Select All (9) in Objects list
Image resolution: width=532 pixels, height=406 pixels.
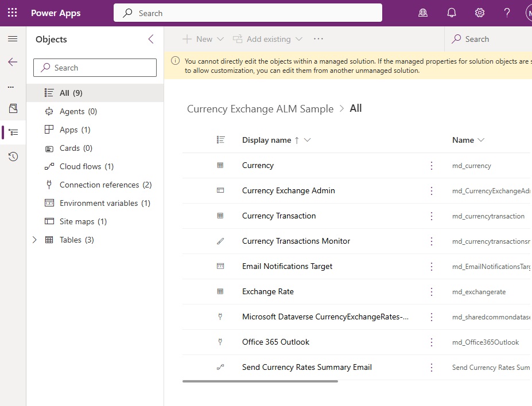(95, 93)
